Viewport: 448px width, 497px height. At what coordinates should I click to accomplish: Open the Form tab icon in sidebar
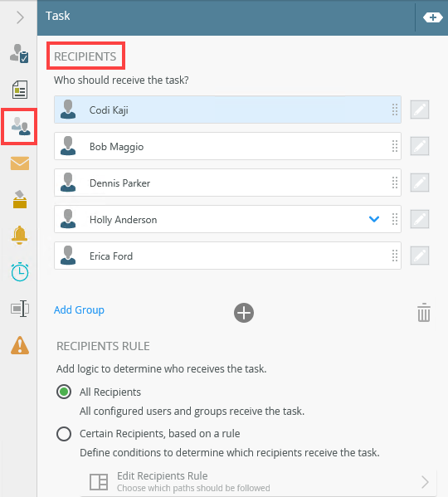(x=20, y=90)
